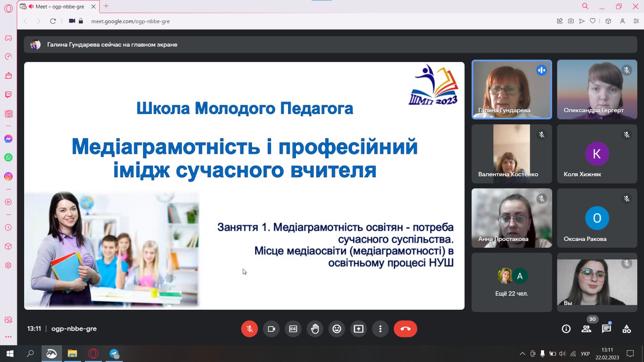Take a snapshot with Opera camera icon
Viewport: 644px width, 362px height.
[571, 21]
